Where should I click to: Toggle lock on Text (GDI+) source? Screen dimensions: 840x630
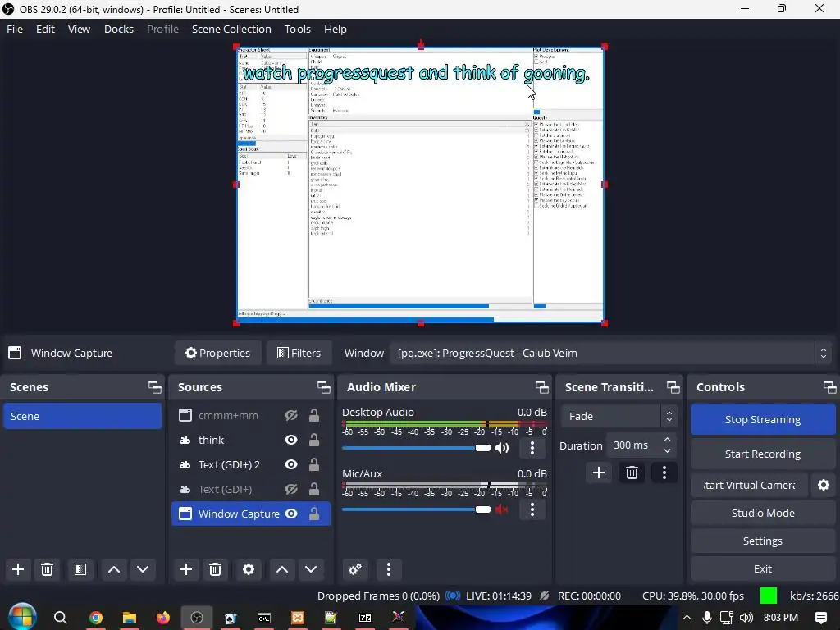coord(314,489)
